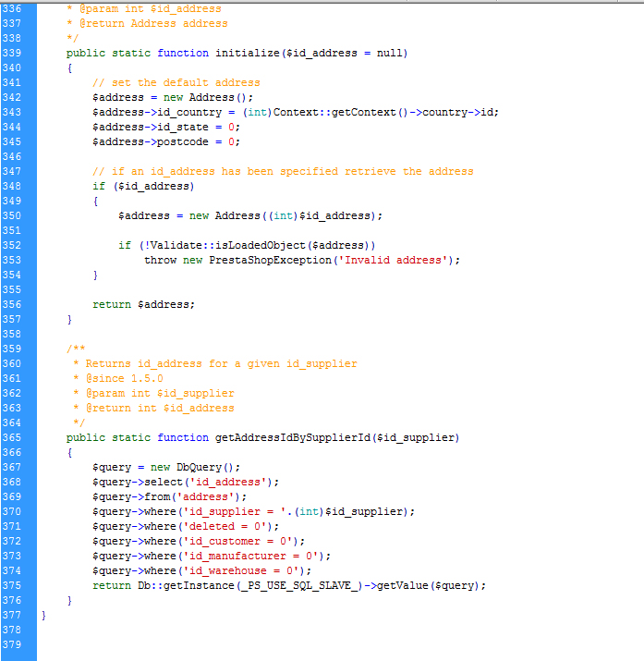
Task: Click the 'Invalid address' string
Action: (393, 260)
